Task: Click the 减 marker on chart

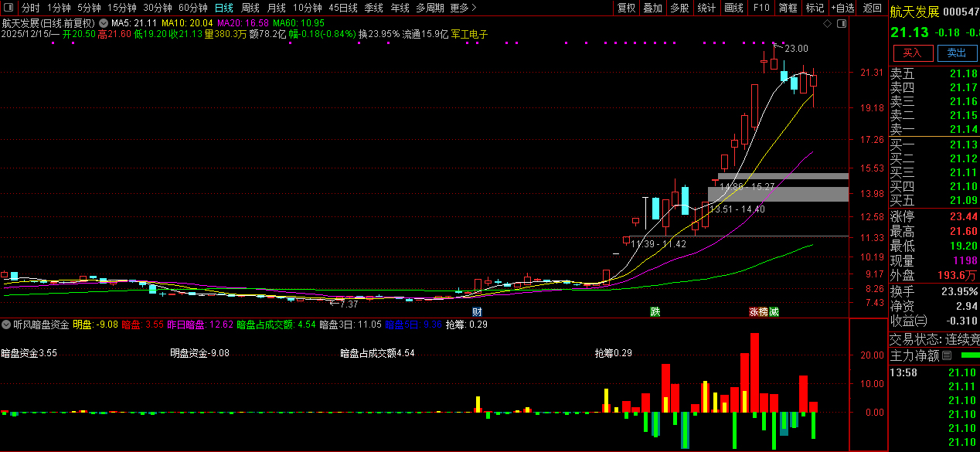Action: click(774, 312)
